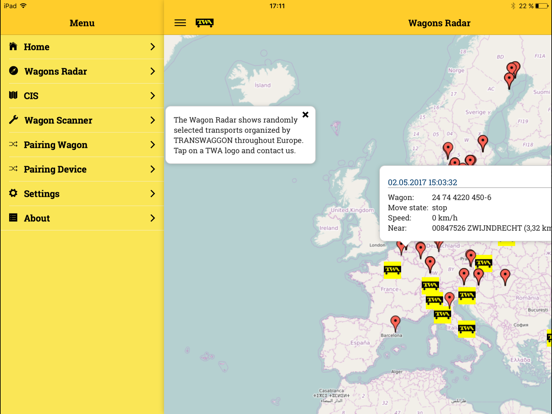Click the timestamp 02.05.2017 15:03:32 link
The height and width of the screenshot is (414, 552).
(422, 182)
